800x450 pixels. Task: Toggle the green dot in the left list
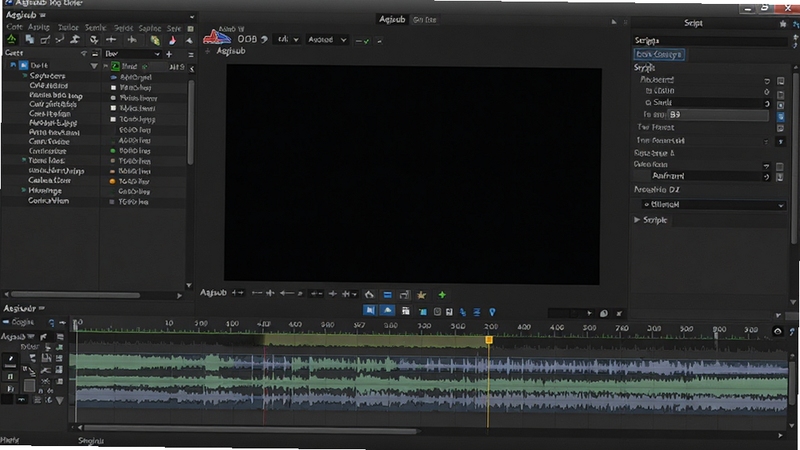coord(113,151)
